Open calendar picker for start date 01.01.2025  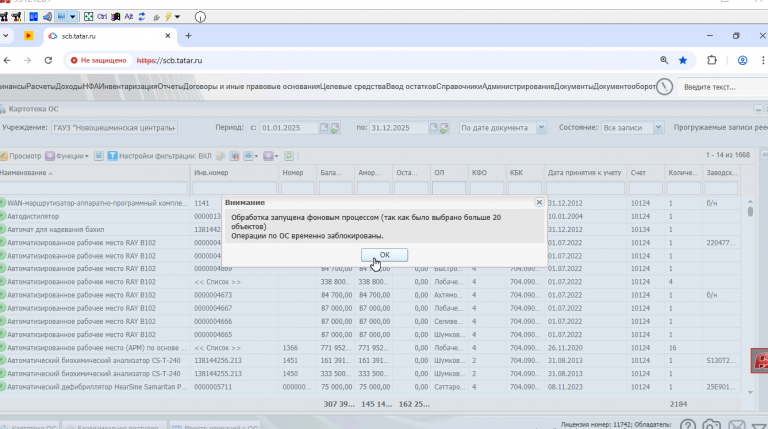point(324,127)
